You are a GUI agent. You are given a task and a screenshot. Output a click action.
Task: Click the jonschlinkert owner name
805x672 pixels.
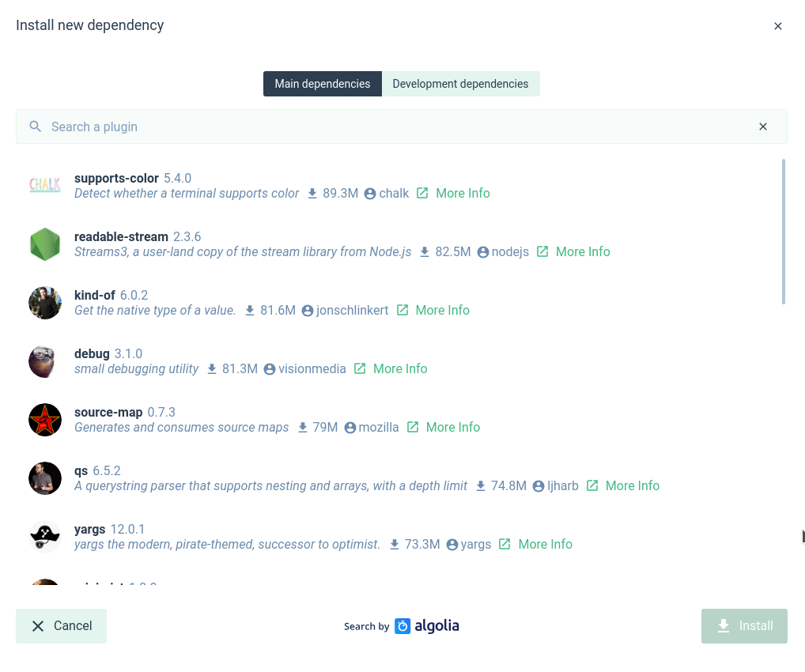coord(352,311)
